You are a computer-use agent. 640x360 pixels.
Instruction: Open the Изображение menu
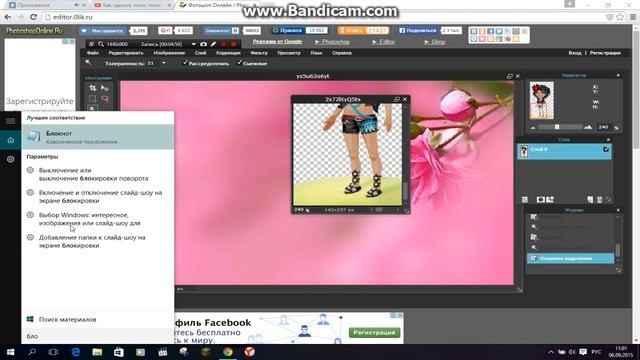(x=169, y=53)
